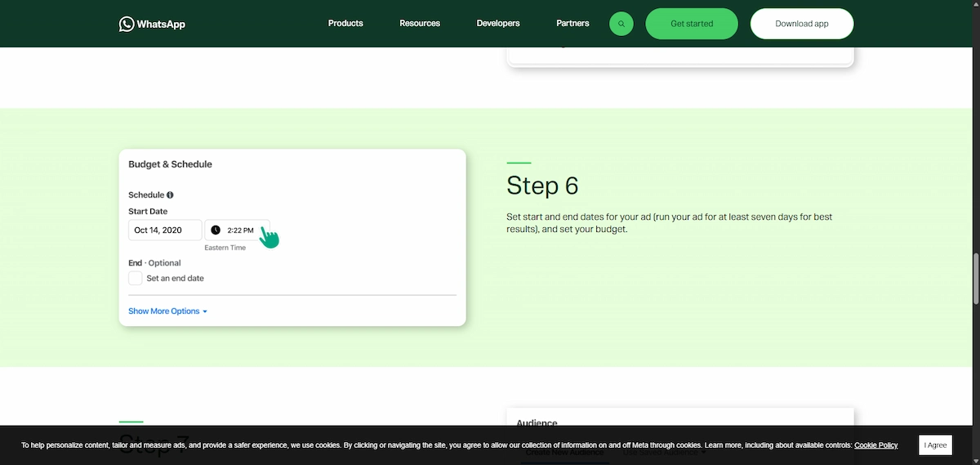The width and height of the screenshot is (980, 465).
Task: Tick the Set an end date checkbox
Action: pos(136,278)
